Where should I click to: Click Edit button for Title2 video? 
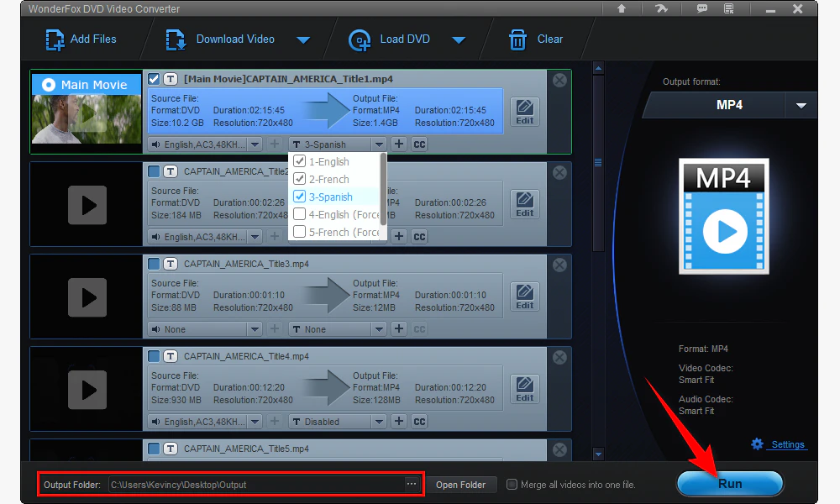click(524, 204)
